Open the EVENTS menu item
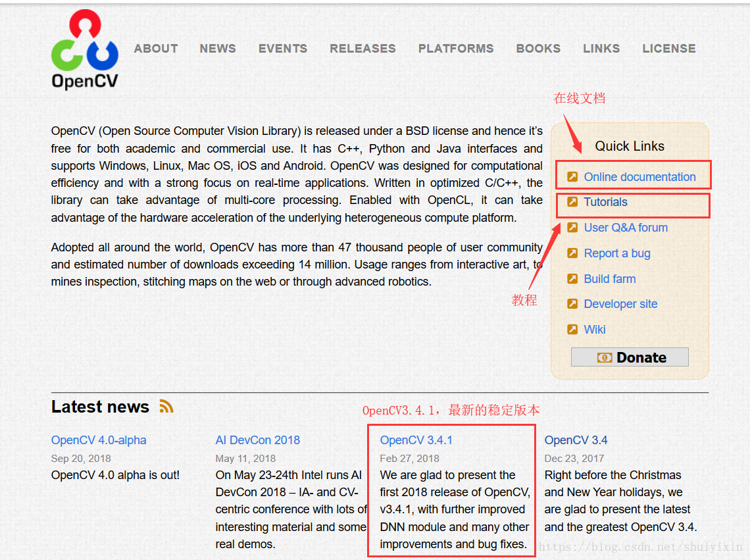 283,48
